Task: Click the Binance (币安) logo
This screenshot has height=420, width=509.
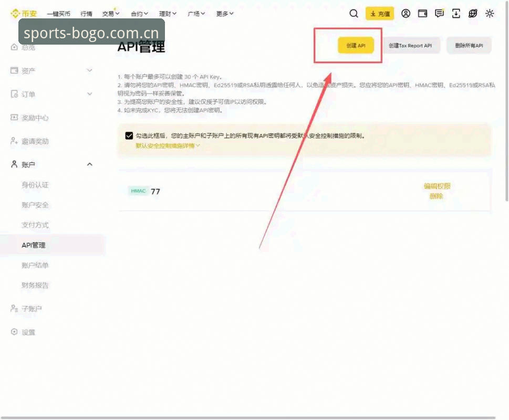Action: 24,13
